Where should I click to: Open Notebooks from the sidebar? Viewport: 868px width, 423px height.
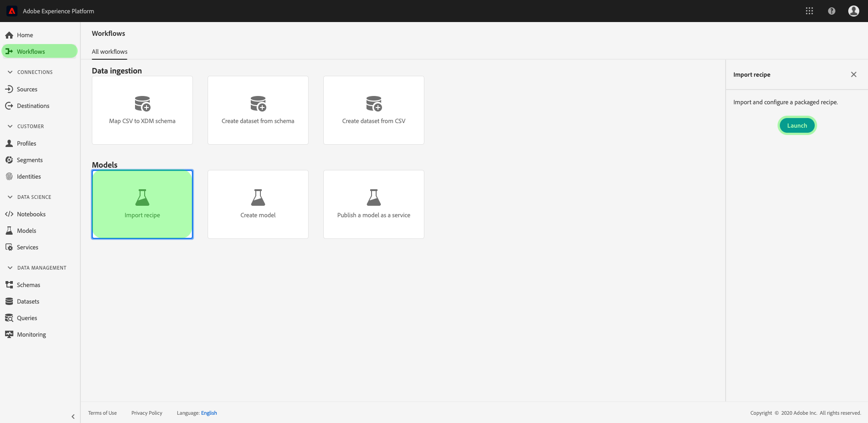31,214
